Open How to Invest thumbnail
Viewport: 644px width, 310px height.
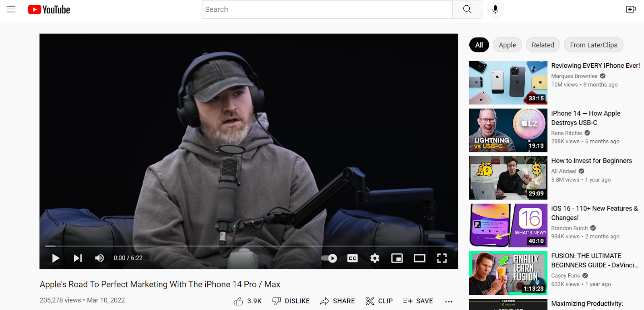[508, 178]
